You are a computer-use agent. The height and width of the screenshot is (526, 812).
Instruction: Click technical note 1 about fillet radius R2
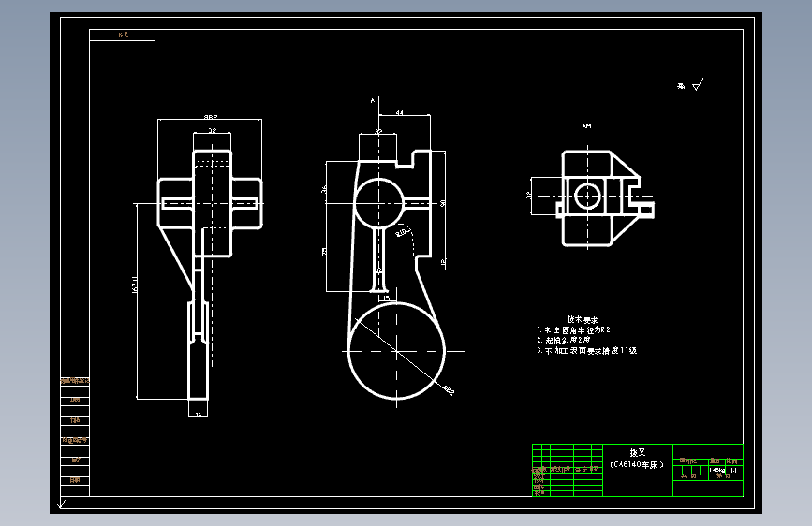point(573,329)
